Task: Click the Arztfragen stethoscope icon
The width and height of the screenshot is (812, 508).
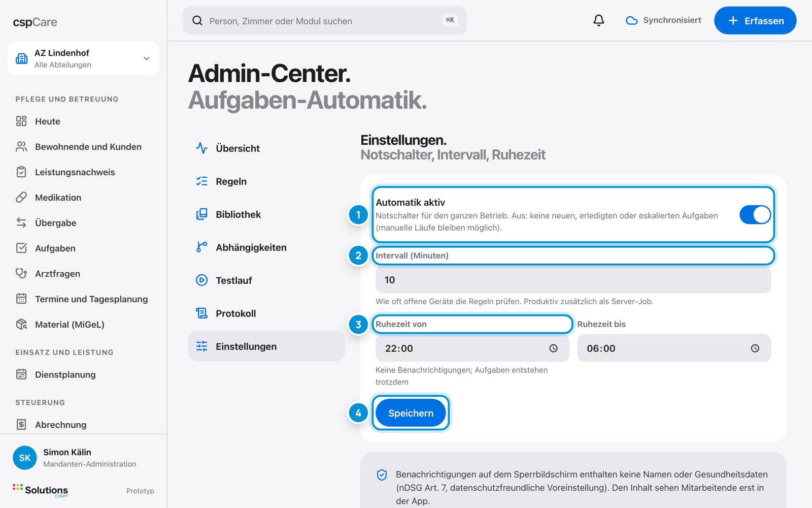Action: click(21, 273)
